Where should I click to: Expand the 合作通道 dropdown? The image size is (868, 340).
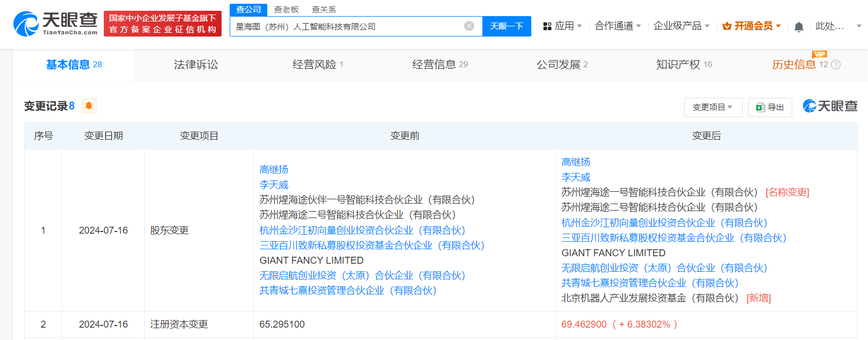point(617,26)
